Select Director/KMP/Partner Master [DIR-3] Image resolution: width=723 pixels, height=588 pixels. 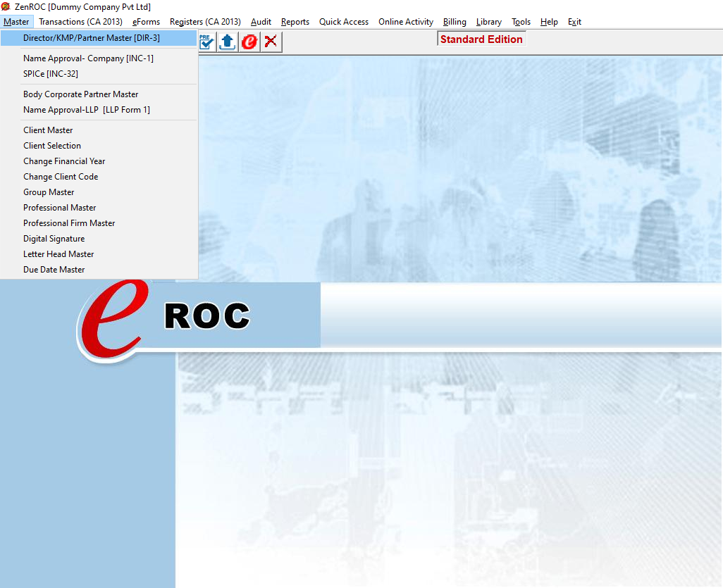pos(99,38)
